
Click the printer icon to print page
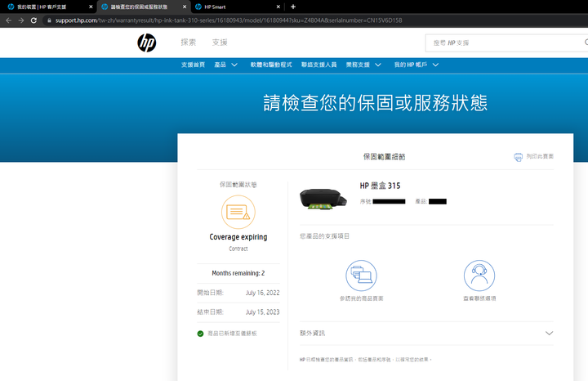pos(518,157)
